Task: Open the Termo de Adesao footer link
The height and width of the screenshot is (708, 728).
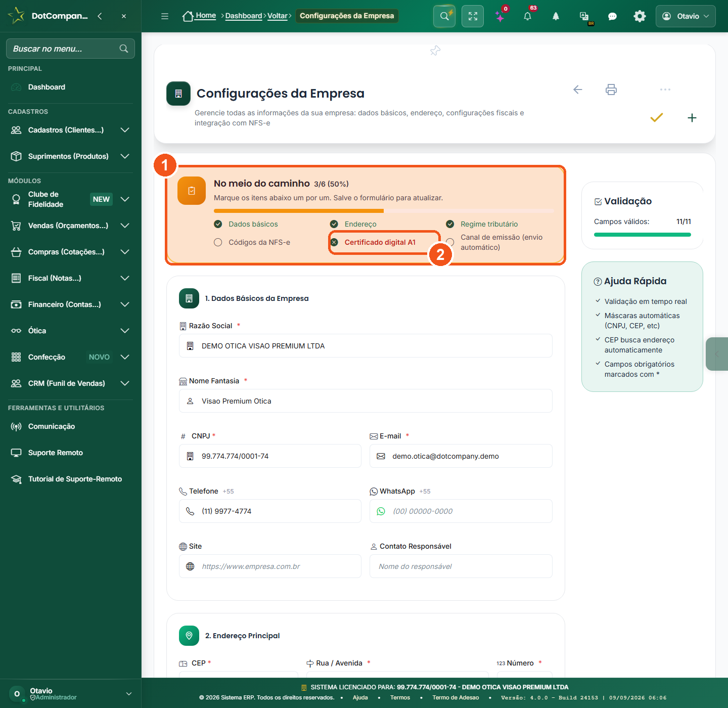Action: (x=456, y=697)
